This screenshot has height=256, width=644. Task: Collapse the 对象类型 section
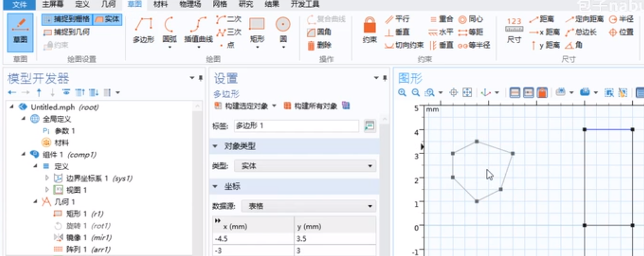pos(215,146)
